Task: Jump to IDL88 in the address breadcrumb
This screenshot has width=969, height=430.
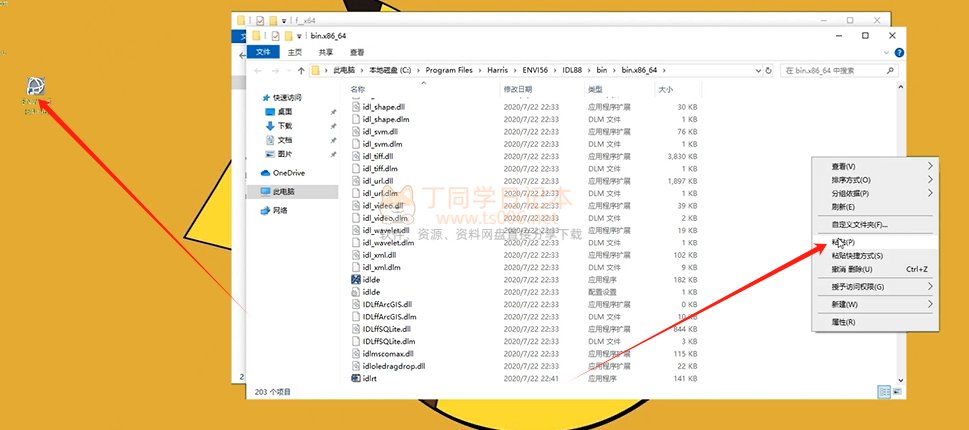Action: pos(570,70)
